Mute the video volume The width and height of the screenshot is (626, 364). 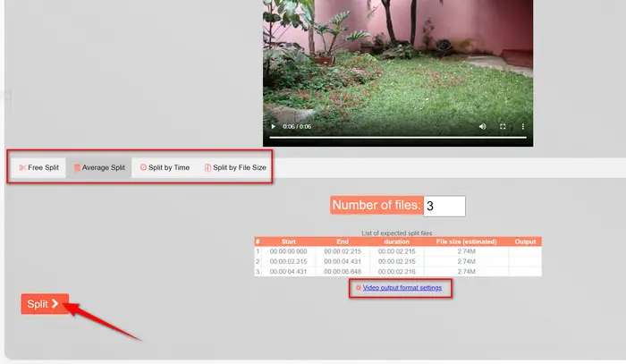pos(482,127)
